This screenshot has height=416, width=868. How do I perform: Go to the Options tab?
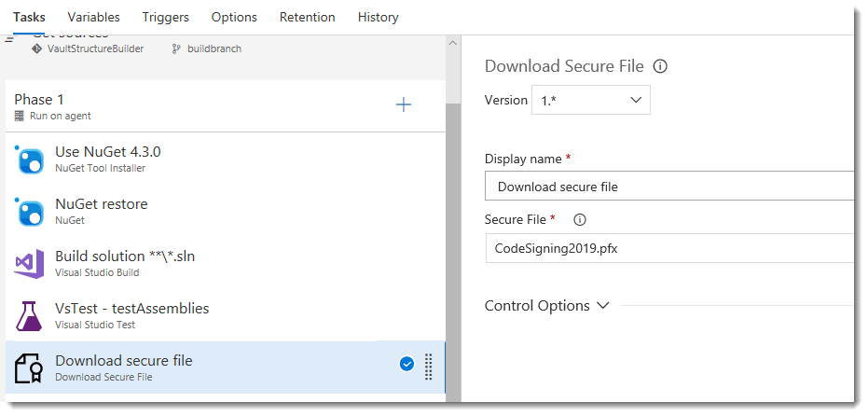coord(234,17)
